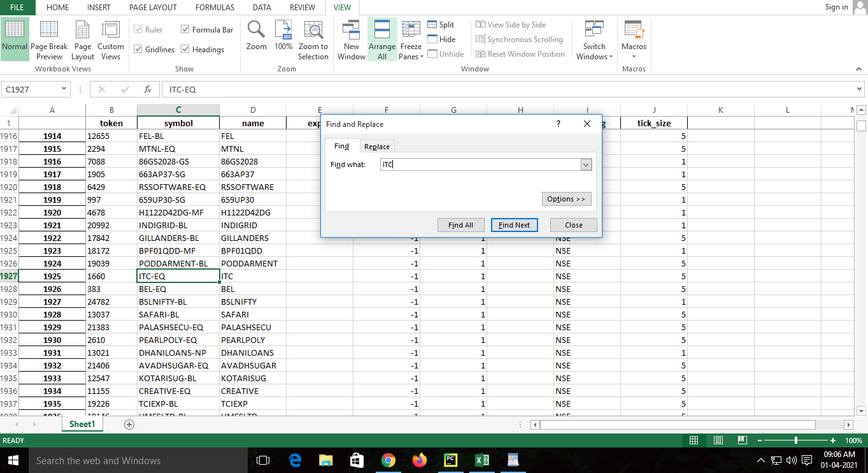Click Normal view icon in status bar

(694, 440)
